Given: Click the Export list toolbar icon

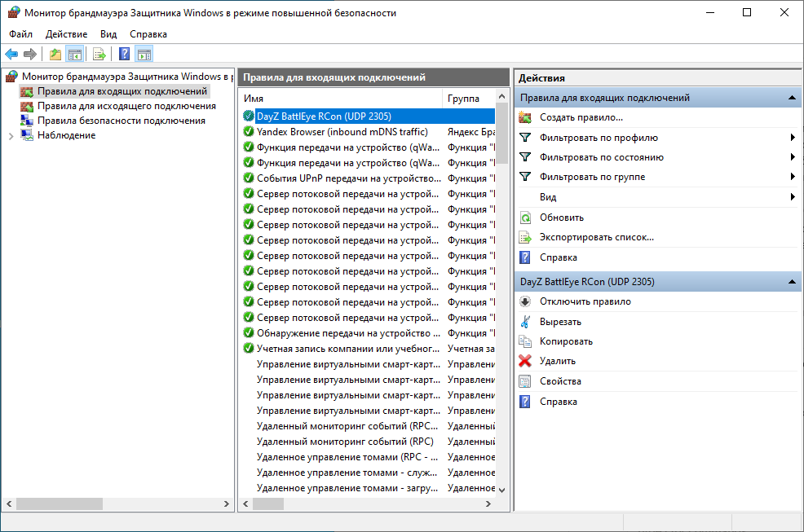Looking at the screenshot, I should coord(99,54).
